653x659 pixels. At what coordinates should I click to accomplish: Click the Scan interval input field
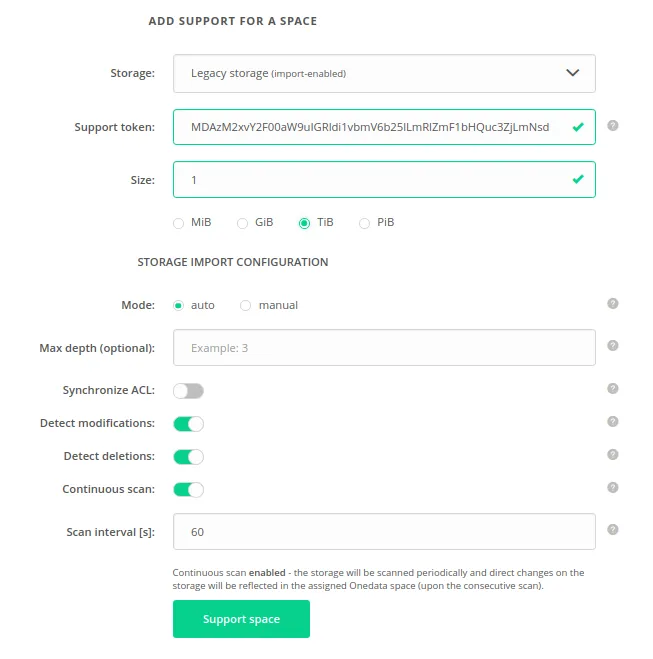(384, 532)
